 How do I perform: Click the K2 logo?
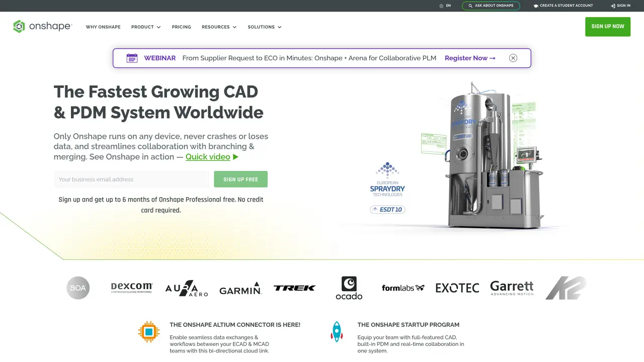click(566, 288)
